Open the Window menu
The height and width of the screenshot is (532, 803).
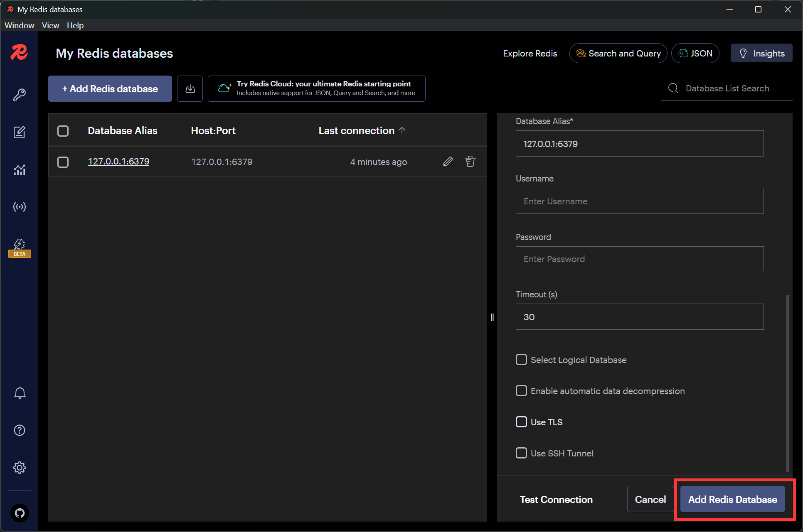point(20,25)
